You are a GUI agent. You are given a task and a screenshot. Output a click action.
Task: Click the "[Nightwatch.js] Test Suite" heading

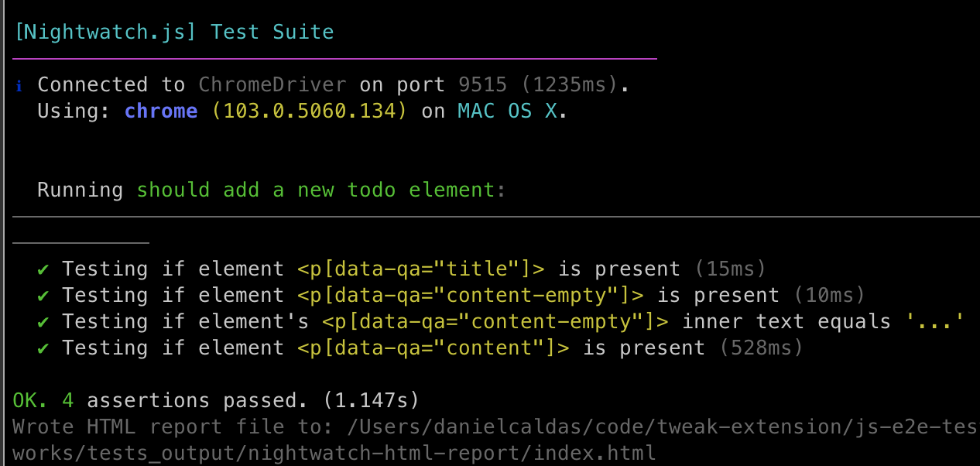pos(174,33)
